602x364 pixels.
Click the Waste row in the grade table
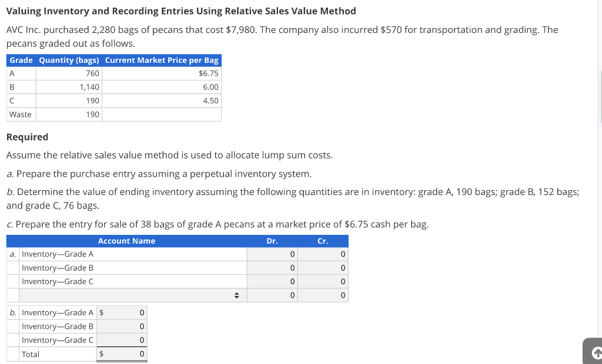[21, 114]
